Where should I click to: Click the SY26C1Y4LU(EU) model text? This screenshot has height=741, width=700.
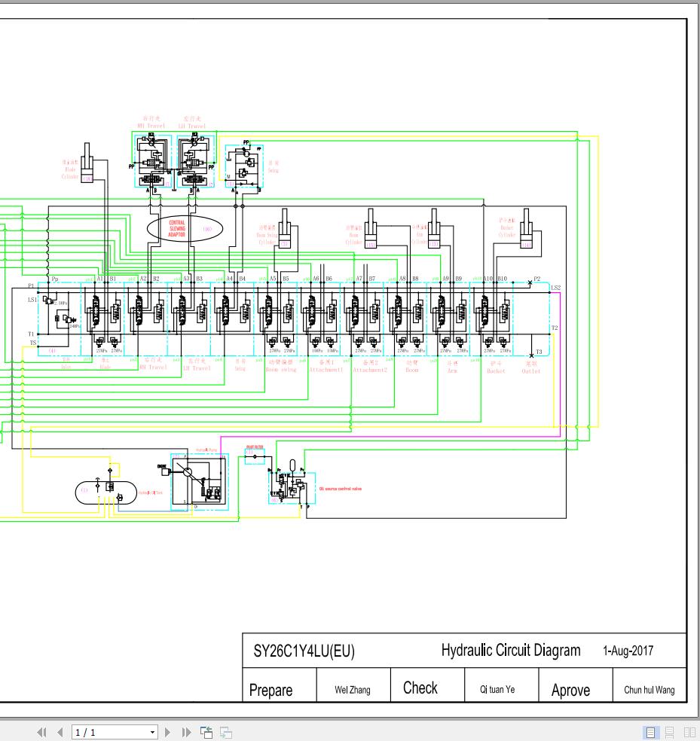click(x=304, y=651)
